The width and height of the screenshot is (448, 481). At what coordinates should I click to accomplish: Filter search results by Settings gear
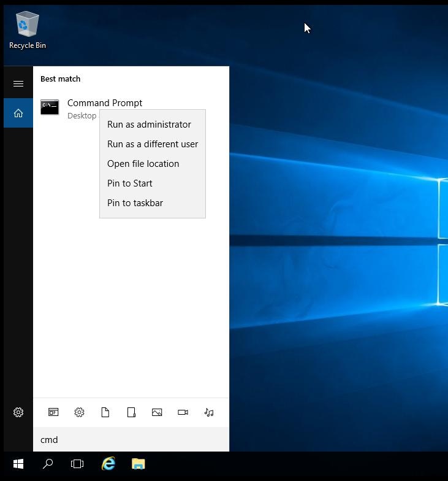click(x=79, y=412)
